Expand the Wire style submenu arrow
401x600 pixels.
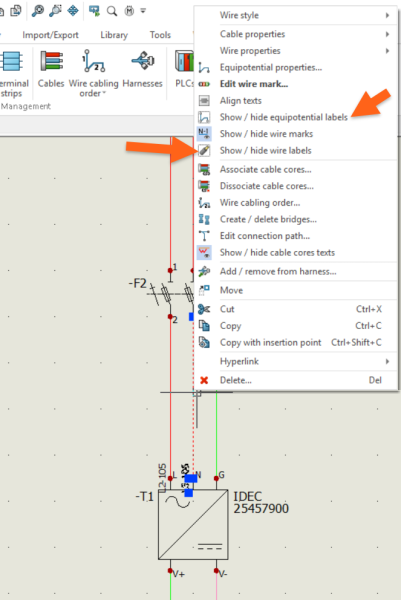tap(387, 15)
